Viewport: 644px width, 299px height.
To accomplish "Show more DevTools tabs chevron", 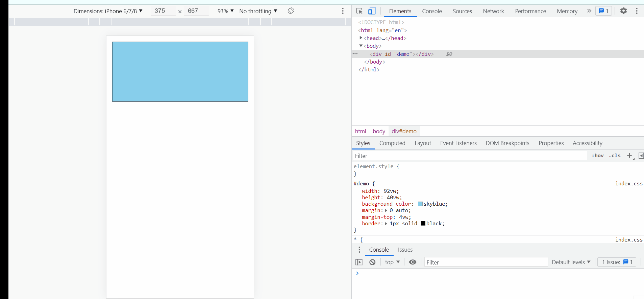I will (589, 11).
